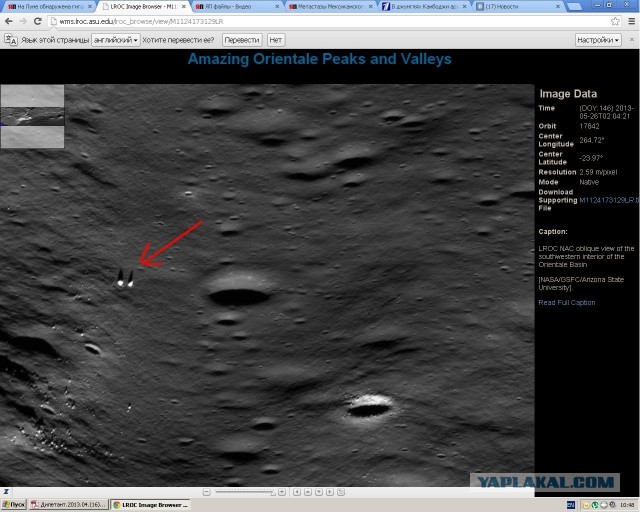Click the 'Resolution' value 2.59 m/pixel
Viewport: 640px width, 512px height.
point(598,172)
